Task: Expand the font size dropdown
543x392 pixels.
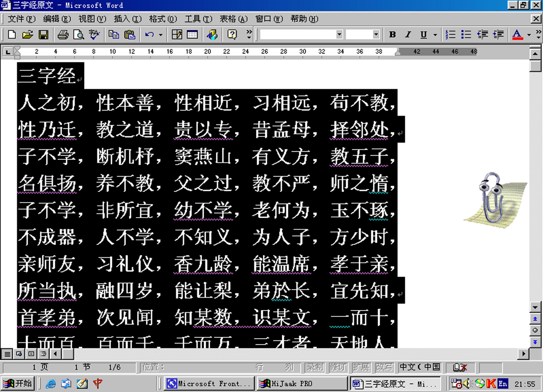Action: pos(376,34)
